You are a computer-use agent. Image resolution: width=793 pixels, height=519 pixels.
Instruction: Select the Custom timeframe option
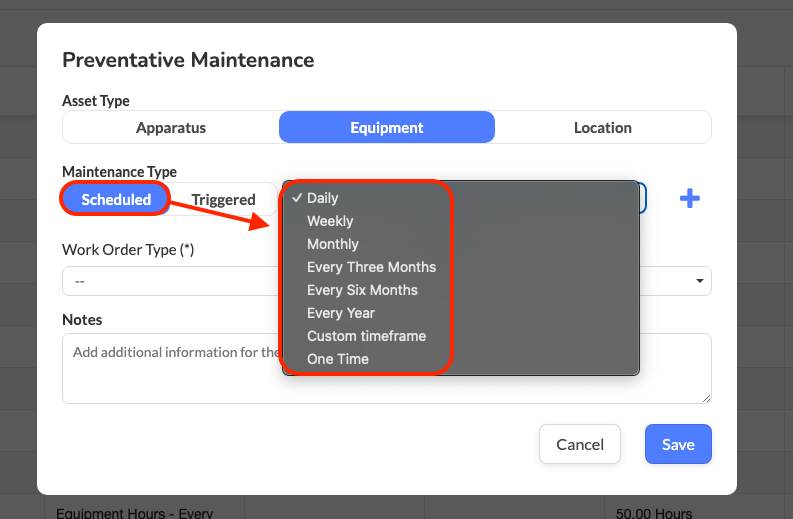[x=366, y=336]
